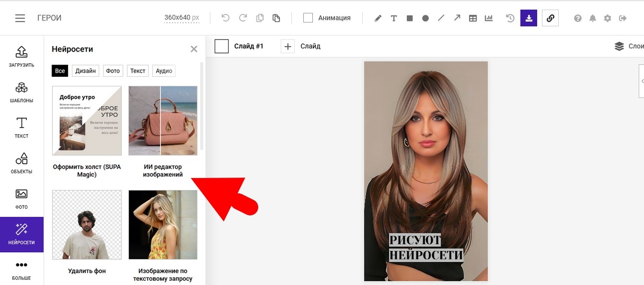Insert a chart from toolbar
Image resolution: width=644 pixels, height=285 pixels.
click(489, 18)
